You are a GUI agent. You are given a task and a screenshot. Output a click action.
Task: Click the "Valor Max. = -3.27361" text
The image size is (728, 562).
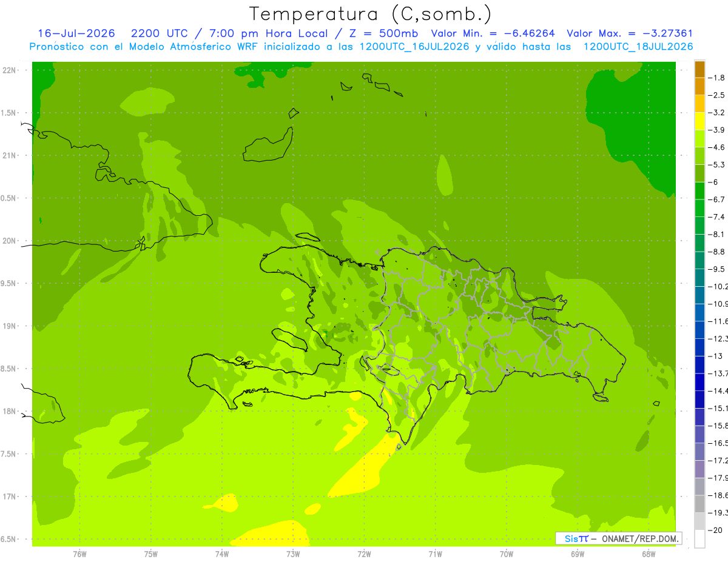pyautogui.click(x=629, y=33)
